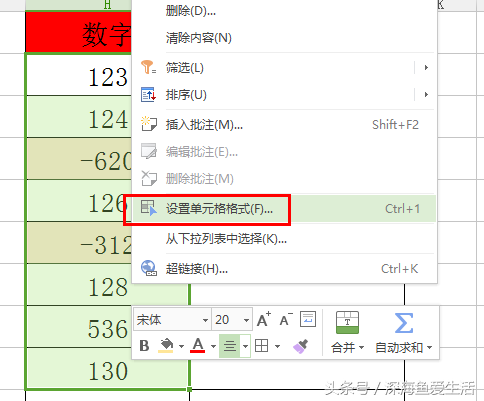
Task: Open 设置单元格格式(F)... menu entry
Action: tap(284, 209)
